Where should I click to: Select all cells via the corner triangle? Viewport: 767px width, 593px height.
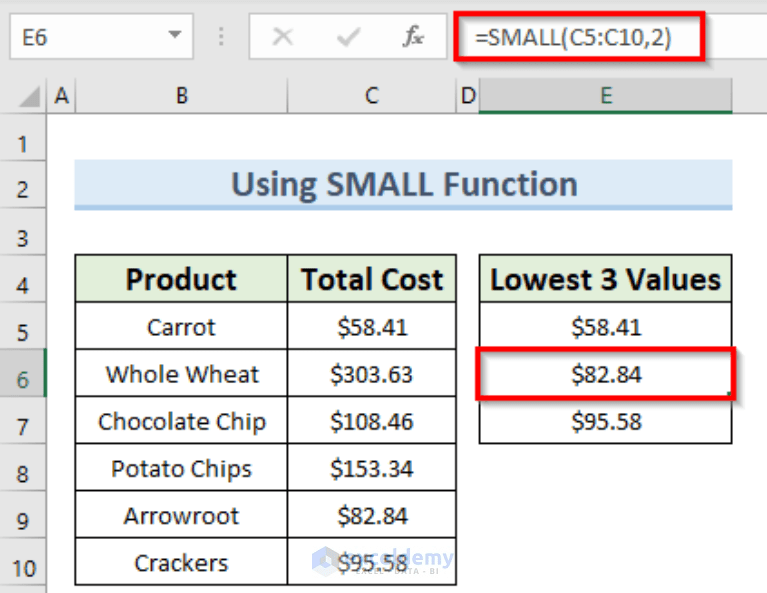(29, 96)
